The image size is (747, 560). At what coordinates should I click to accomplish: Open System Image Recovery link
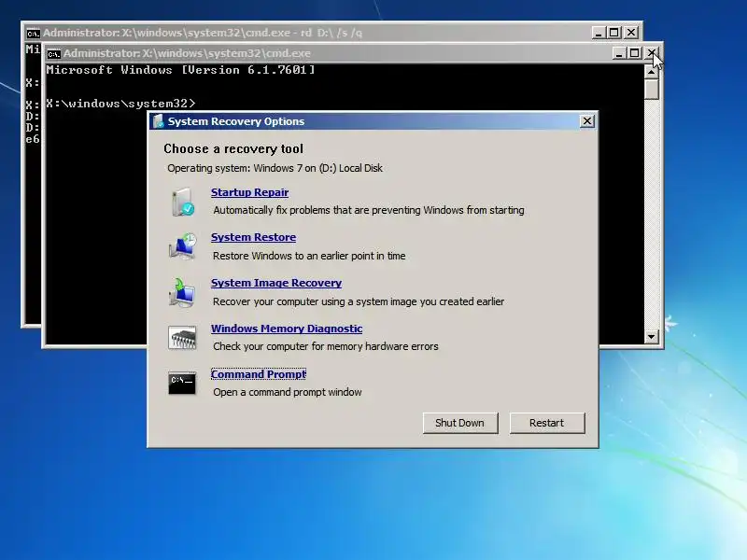point(276,283)
